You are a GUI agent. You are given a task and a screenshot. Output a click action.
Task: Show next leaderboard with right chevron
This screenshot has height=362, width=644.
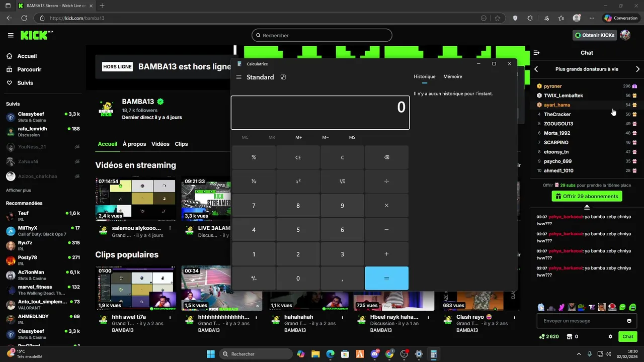tap(638, 69)
